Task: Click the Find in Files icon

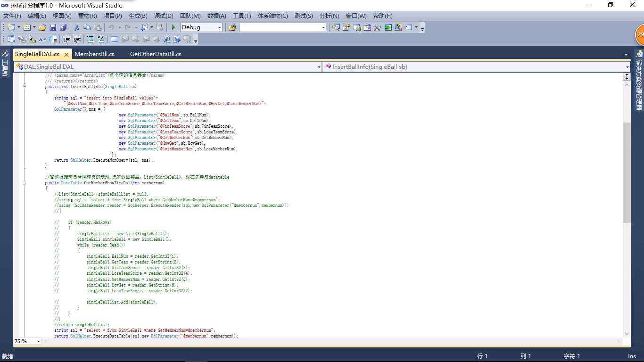Action: pos(232,27)
